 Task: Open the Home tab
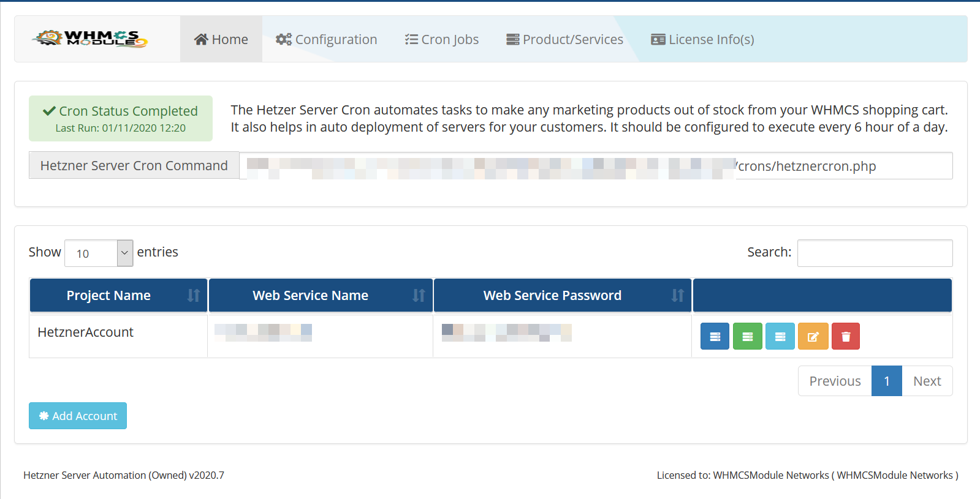pos(221,39)
